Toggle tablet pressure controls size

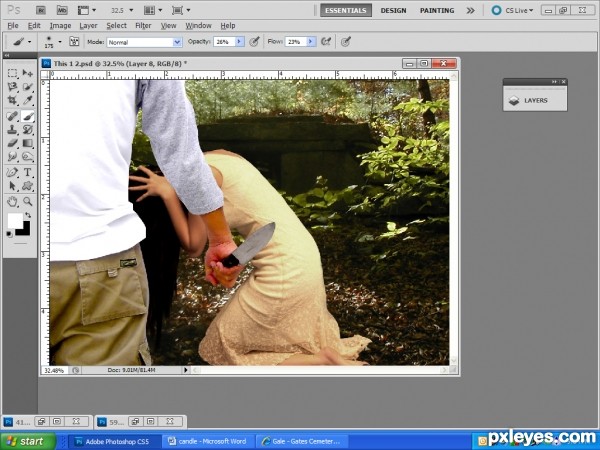pyautogui.click(x=346, y=41)
